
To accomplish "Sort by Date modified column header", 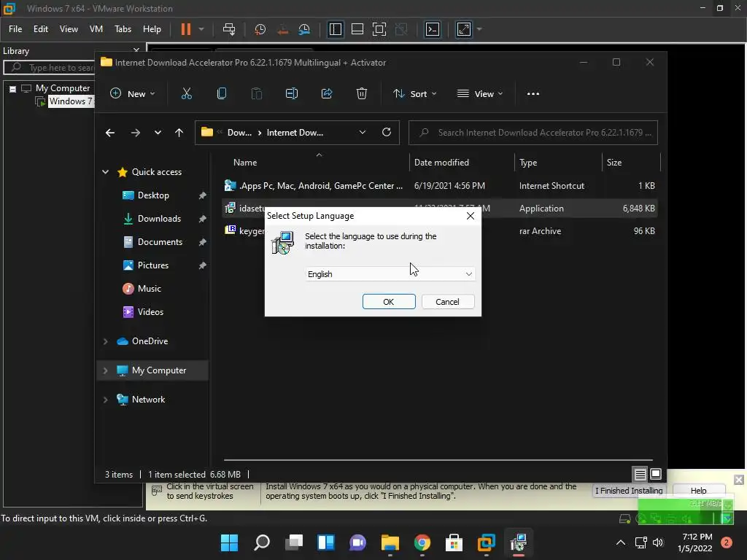I will [x=441, y=163].
